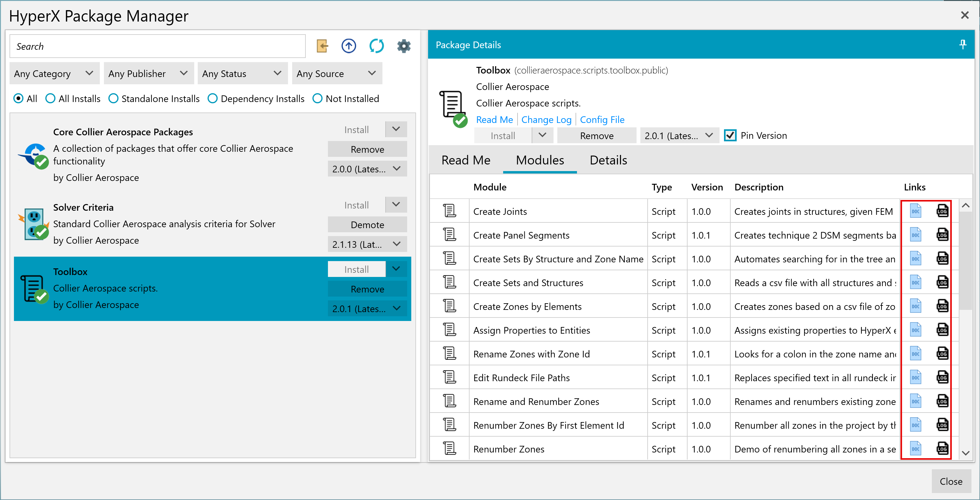Click the Search input field
The image size is (980, 500).
coord(157,46)
